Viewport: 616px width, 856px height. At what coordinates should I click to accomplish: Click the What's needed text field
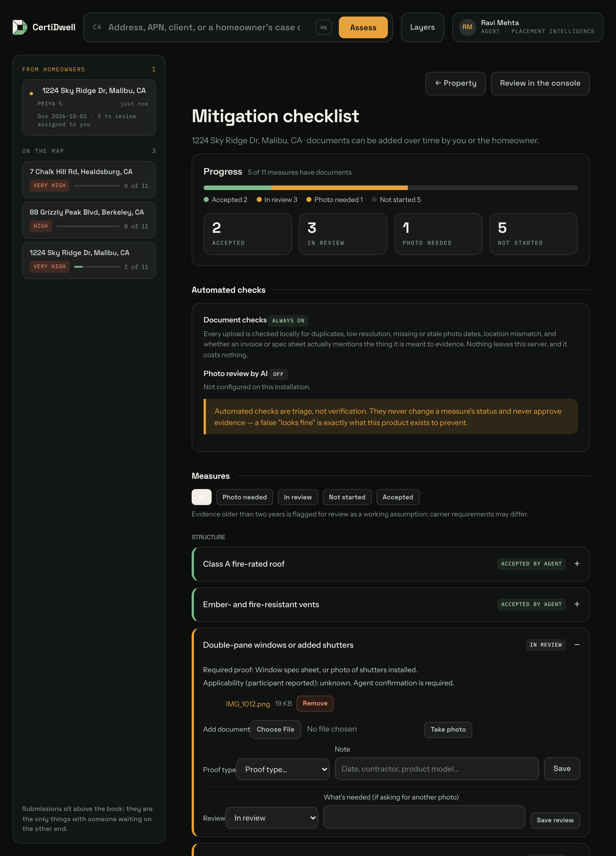[x=424, y=817]
